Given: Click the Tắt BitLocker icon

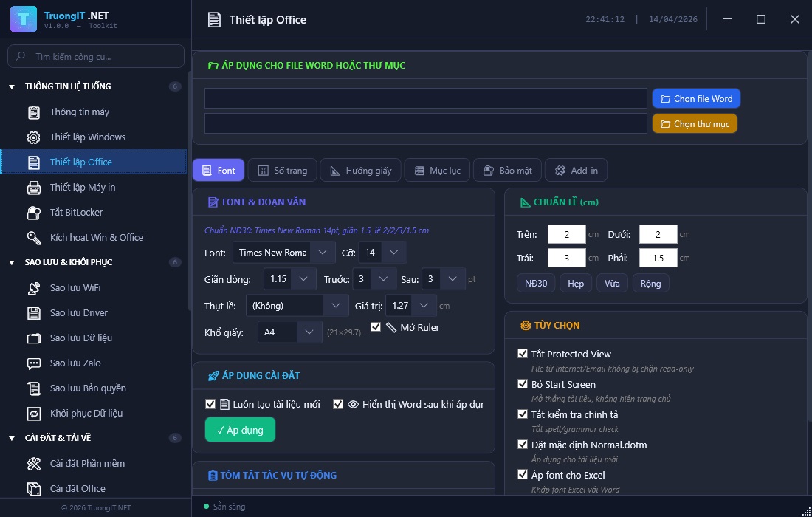Looking at the screenshot, I should (34, 213).
